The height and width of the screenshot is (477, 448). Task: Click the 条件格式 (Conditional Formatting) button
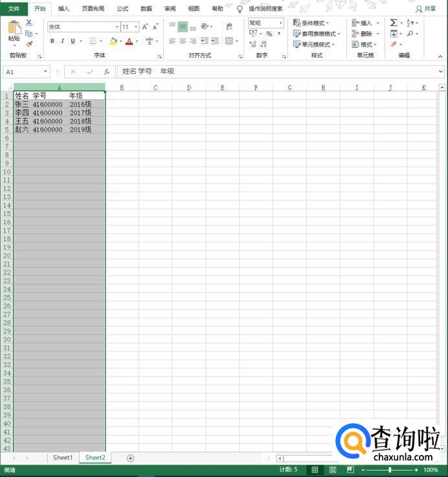(x=311, y=23)
